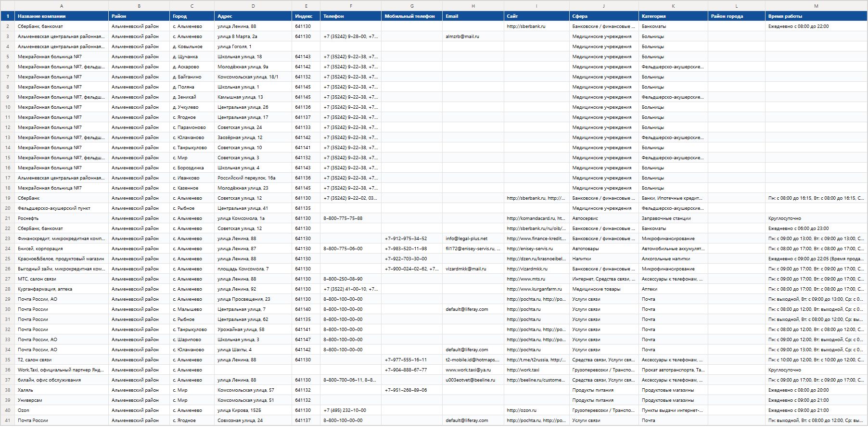Click the 'д. Зеникай' cell
This screenshot has width=868, height=434.
[192, 97]
